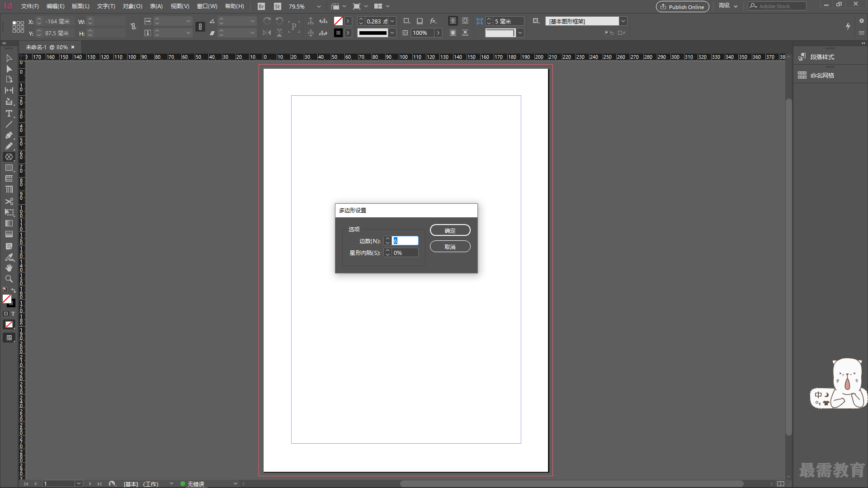Toggle Apply None button in toolbox

pos(9,324)
